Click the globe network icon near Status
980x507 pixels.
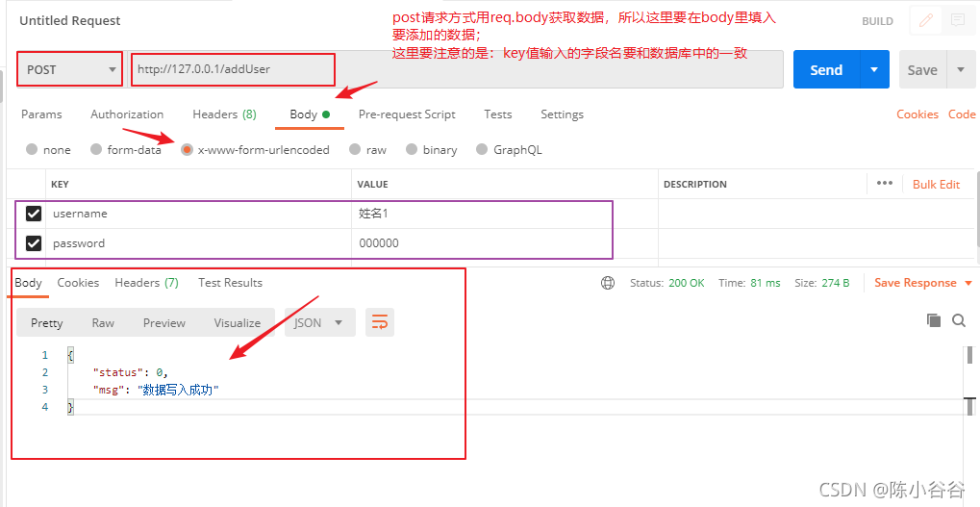point(608,283)
